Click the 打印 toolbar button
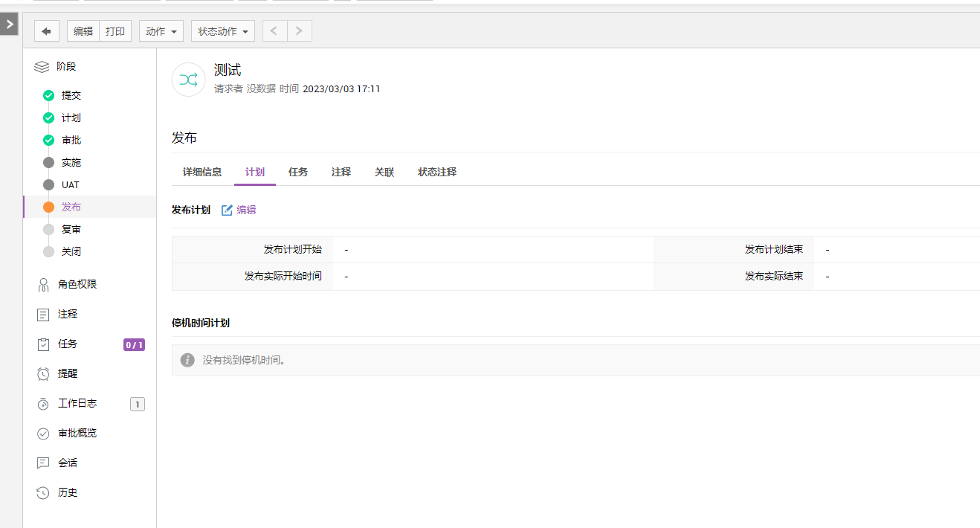Viewport: 980px width, 528px height. [115, 31]
